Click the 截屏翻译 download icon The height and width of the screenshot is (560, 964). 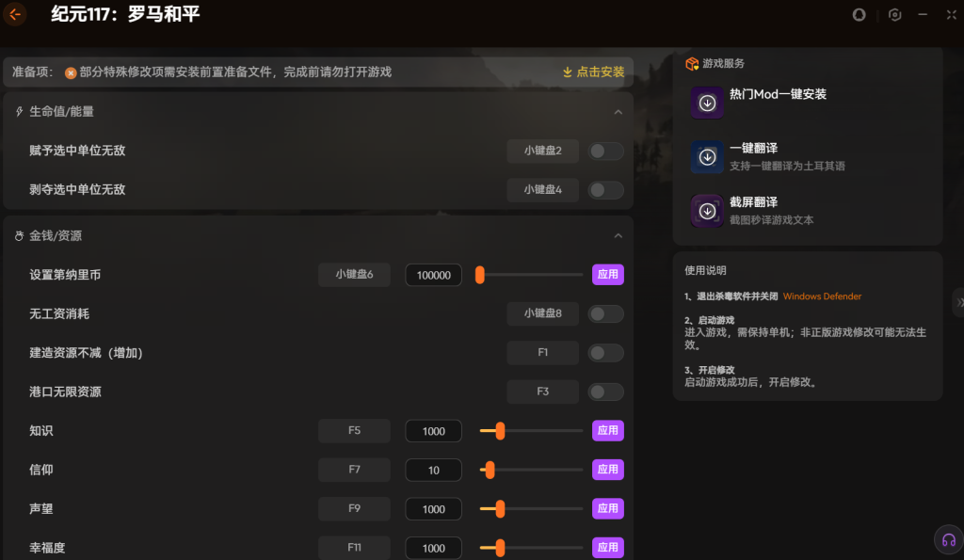pyautogui.click(x=707, y=211)
